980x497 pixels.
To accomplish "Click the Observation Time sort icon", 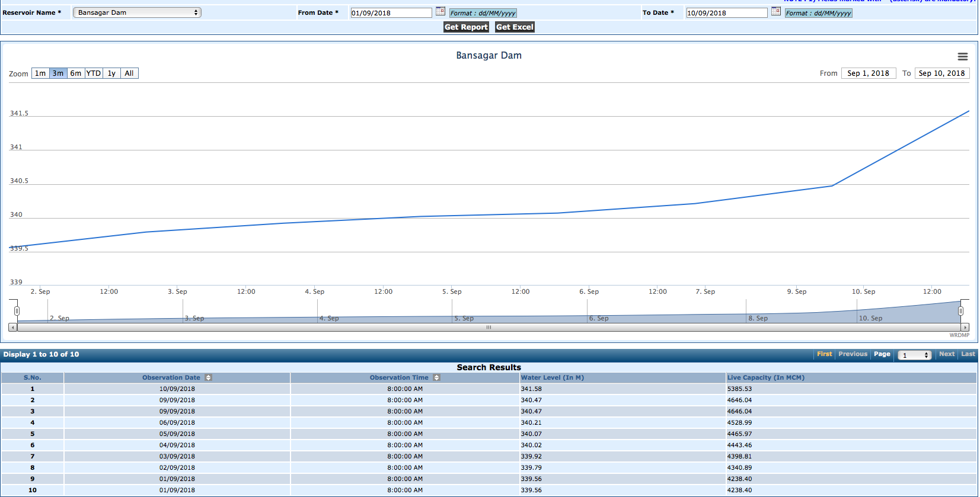I will click(436, 378).
